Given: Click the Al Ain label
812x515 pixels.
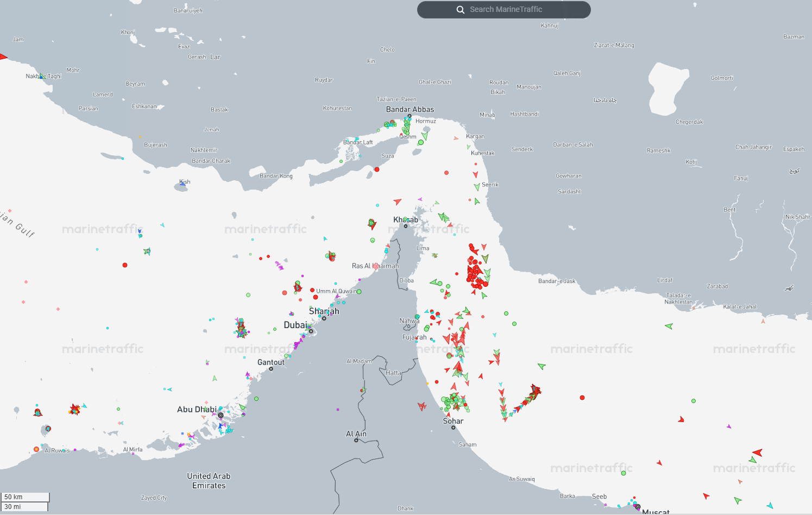Looking at the screenshot, I should coord(356,434).
